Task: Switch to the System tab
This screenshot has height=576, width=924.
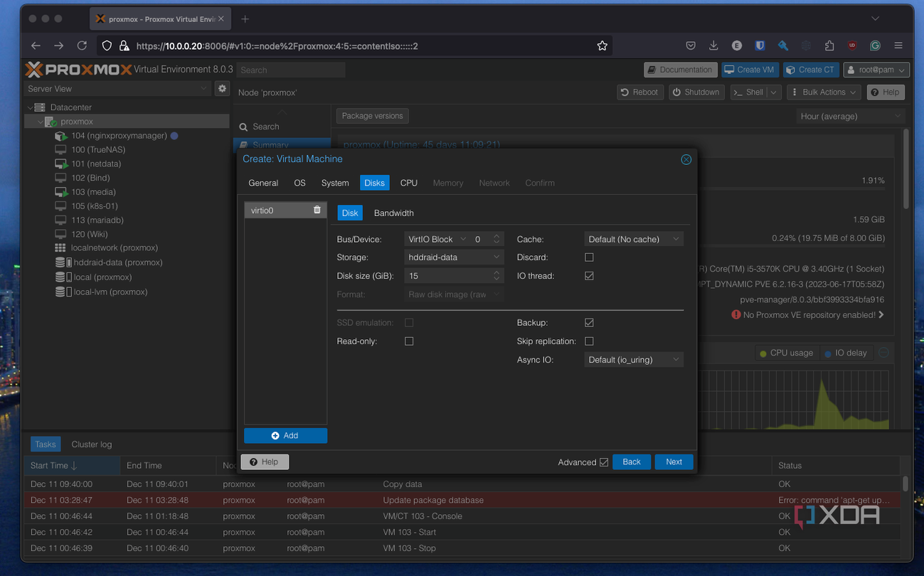Action: [x=335, y=183]
